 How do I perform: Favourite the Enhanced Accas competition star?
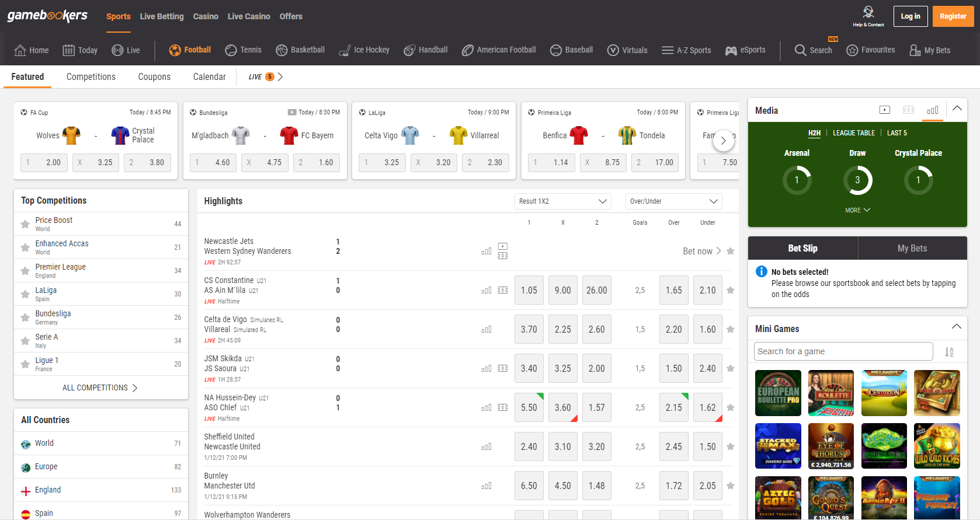25,247
